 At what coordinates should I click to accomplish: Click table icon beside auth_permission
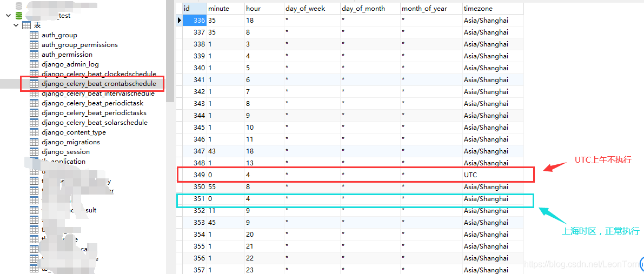pos(35,55)
